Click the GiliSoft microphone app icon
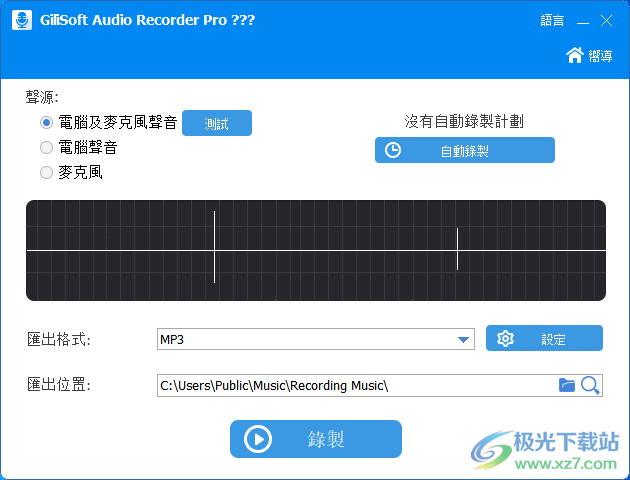630x480 pixels. pos(22,20)
